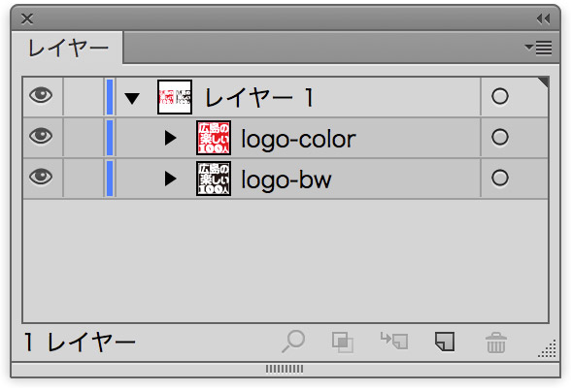The width and height of the screenshot is (571, 392).
Task: Toggle visibility of logo-bw
Action: tap(41, 177)
